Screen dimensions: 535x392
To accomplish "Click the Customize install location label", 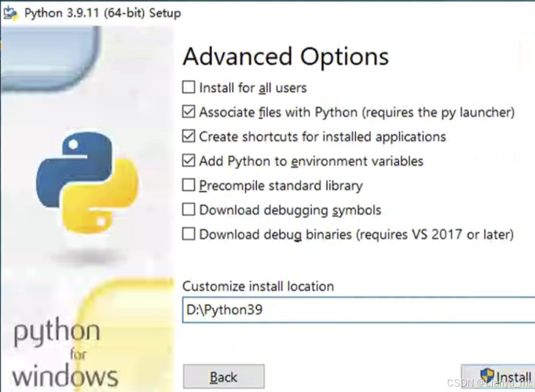I will click(258, 286).
